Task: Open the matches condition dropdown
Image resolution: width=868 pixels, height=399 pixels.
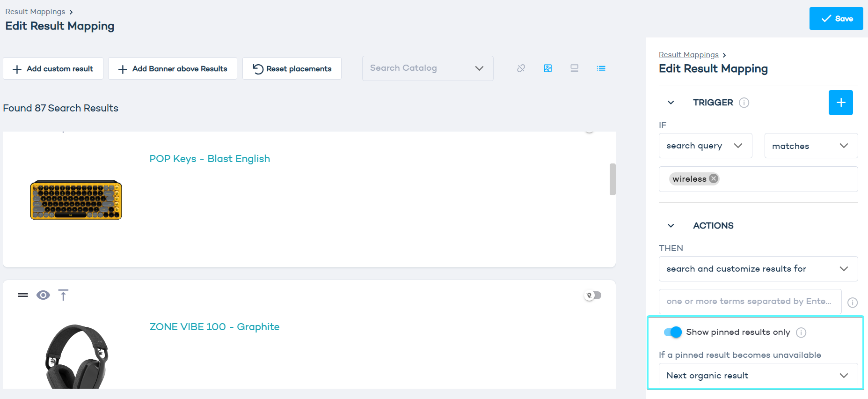Action: click(810, 146)
